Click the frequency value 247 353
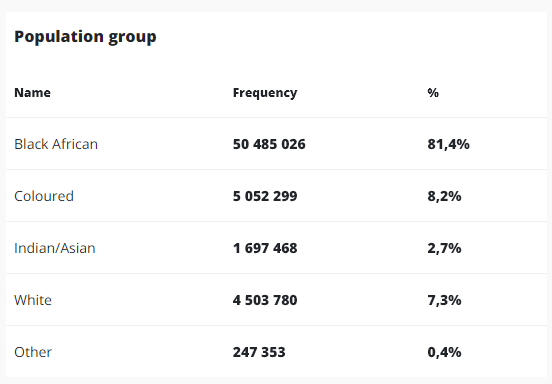 [x=259, y=352]
